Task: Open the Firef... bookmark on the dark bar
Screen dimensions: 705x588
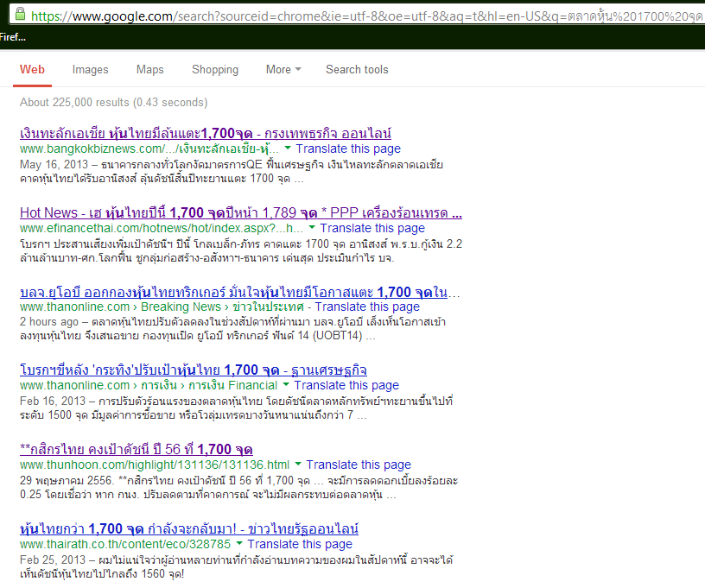Action: point(13,37)
